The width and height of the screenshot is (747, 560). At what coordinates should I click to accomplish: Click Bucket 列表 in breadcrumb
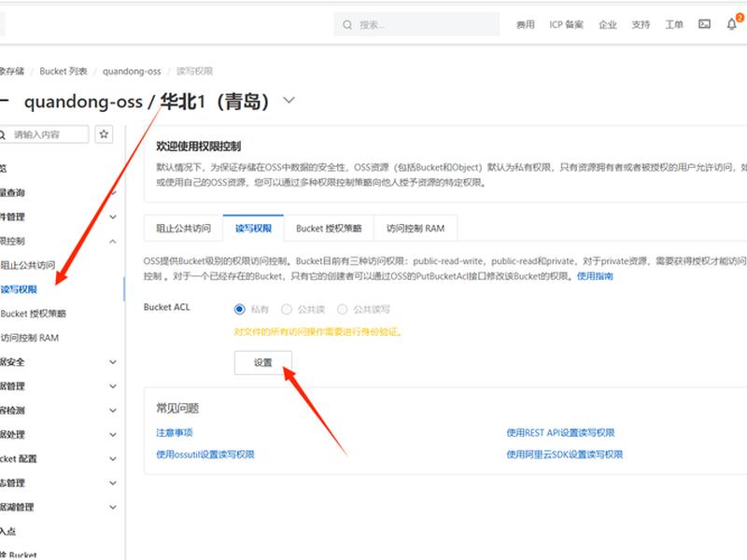tap(63, 71)
